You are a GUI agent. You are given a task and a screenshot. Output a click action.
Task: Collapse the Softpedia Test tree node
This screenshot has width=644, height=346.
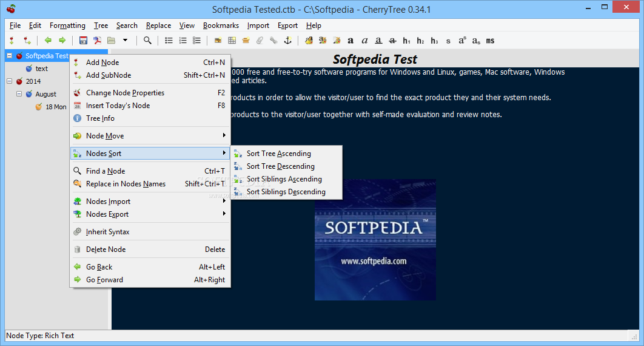[10, 55]
